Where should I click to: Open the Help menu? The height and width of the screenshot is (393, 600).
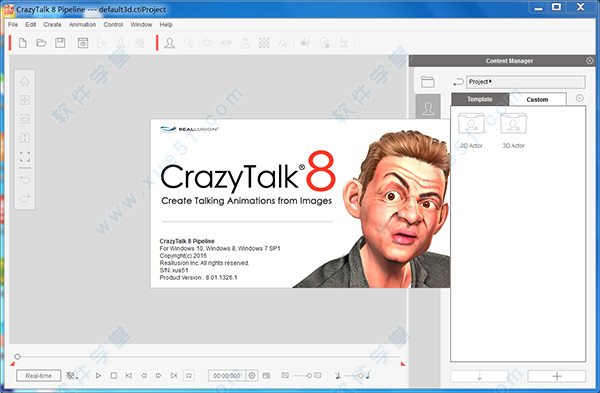166,24
